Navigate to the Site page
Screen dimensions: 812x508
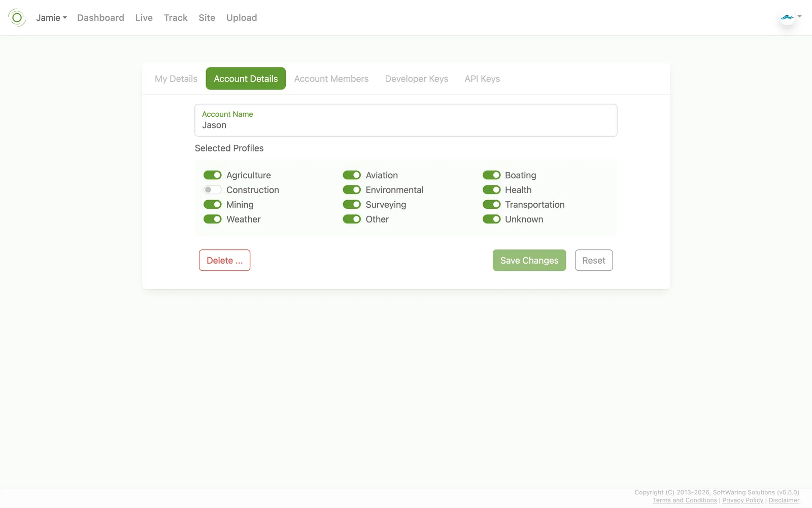207,18
